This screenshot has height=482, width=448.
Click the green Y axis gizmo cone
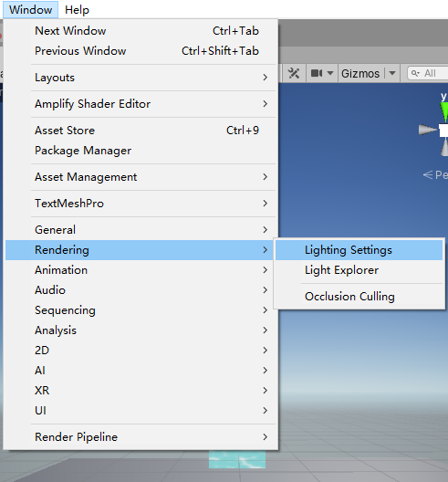pyautogui.click(x=444, y=112)
